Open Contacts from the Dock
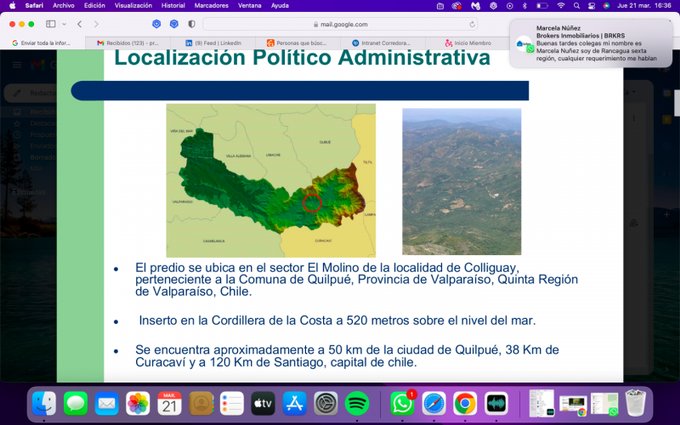 201,403
